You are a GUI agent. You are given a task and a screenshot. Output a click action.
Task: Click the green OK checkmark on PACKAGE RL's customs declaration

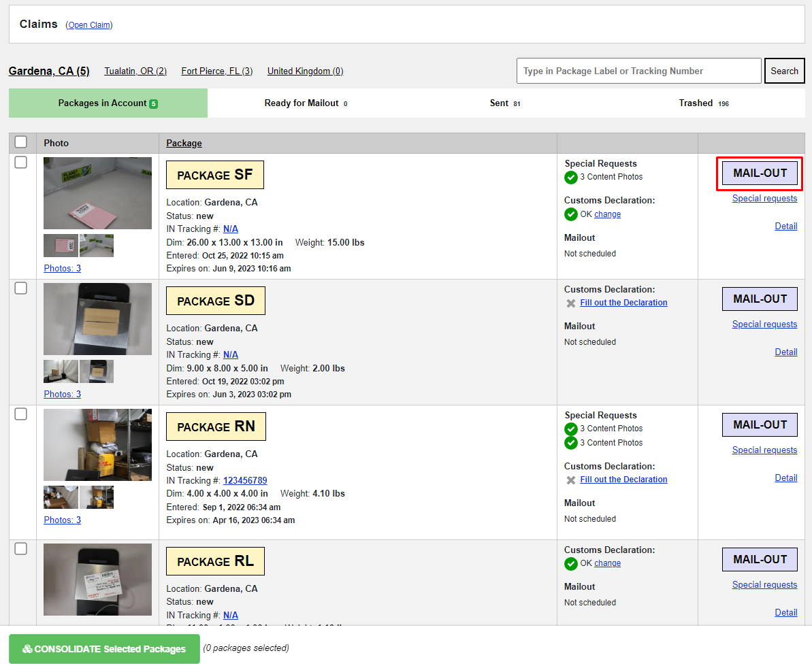pyautogui.click(x=571, y=563)
